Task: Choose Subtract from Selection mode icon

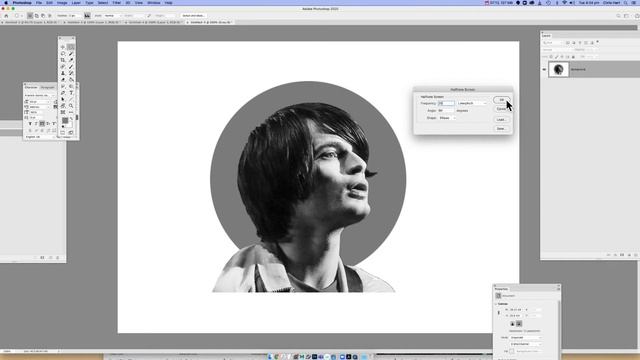Action: tap(43, 16)
